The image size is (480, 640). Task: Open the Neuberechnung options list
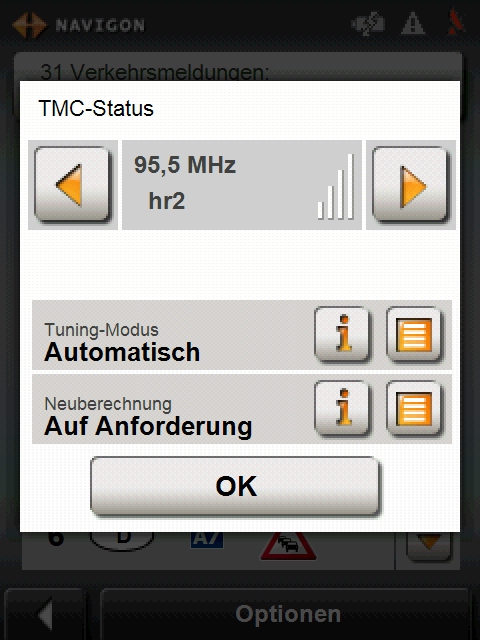[414, 408]
